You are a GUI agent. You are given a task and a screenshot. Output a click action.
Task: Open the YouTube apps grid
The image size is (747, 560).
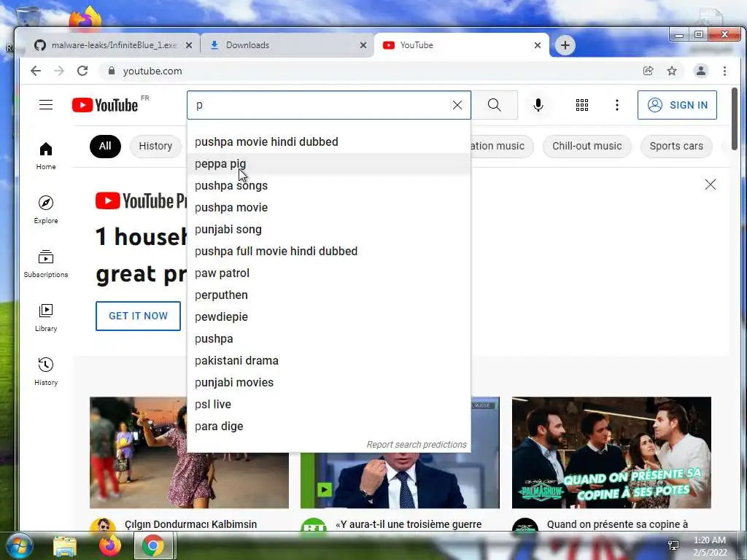(x=581, y=105)
